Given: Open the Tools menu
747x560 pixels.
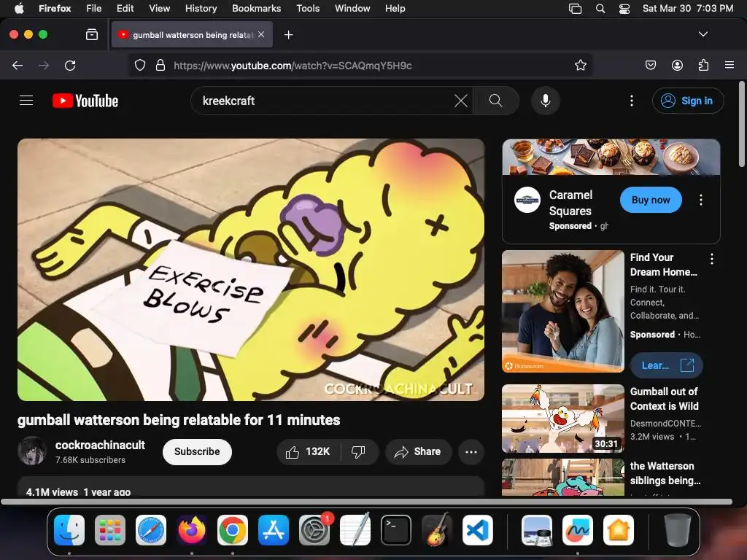Looking at the screenshot, I should click(x=308, y=8).
